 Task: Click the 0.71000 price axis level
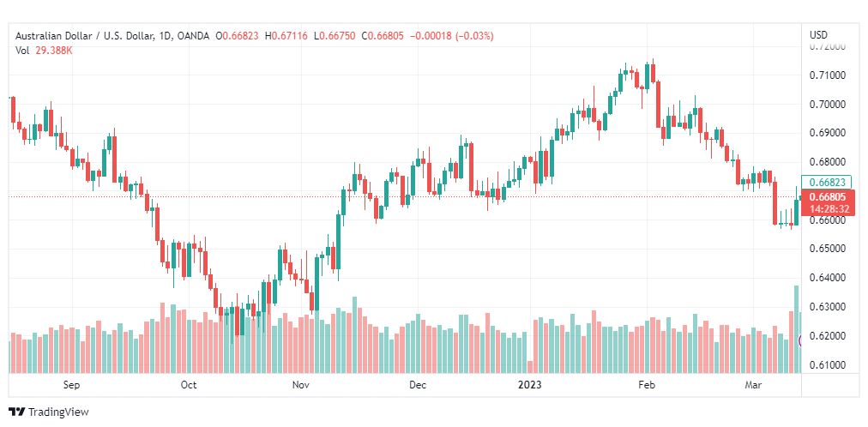828,75
